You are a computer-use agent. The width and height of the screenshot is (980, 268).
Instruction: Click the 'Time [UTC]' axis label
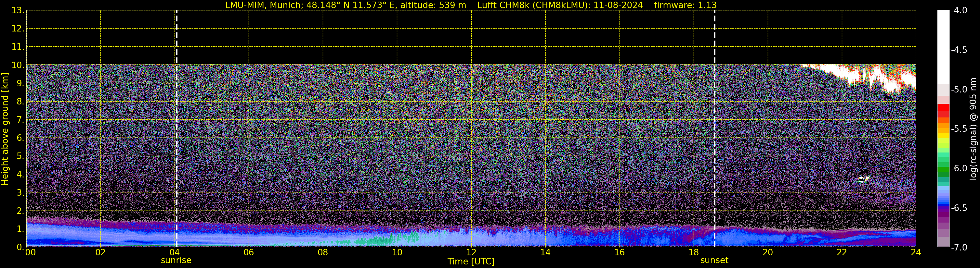pos(471,262)
